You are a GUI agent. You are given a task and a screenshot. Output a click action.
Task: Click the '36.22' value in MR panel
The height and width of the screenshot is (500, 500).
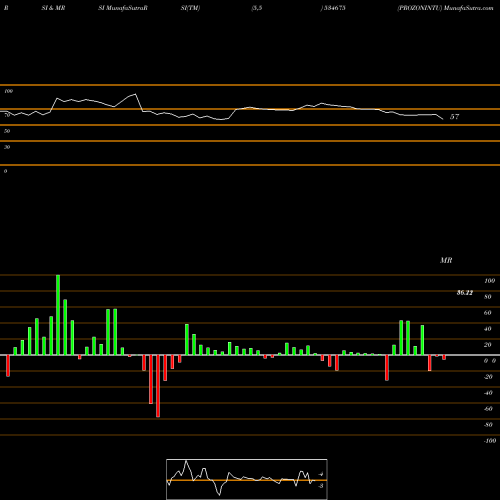click(x=465, y=293)
